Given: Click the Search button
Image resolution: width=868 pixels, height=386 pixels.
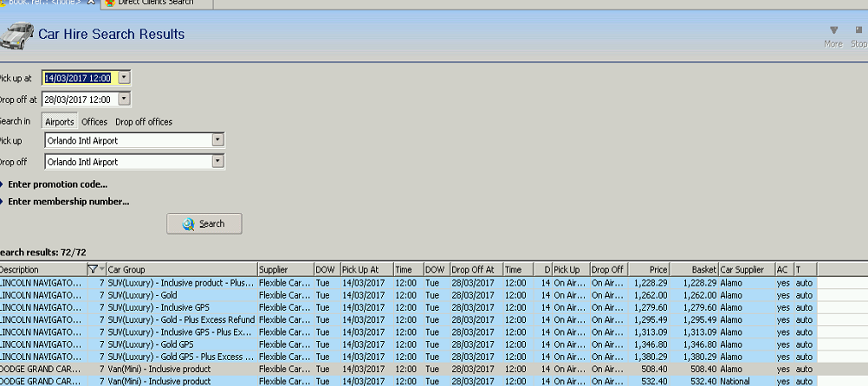Looking at the screenshot, I should coord(204,223).
